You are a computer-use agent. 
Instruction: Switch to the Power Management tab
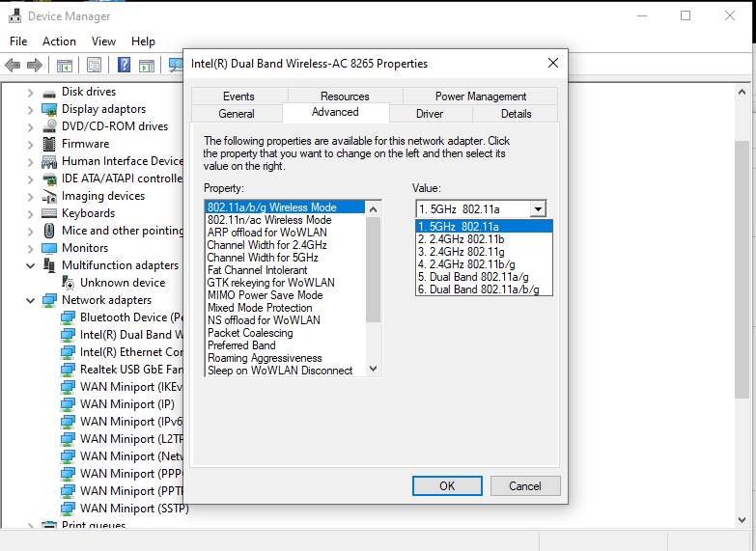[x=481, y=96]
